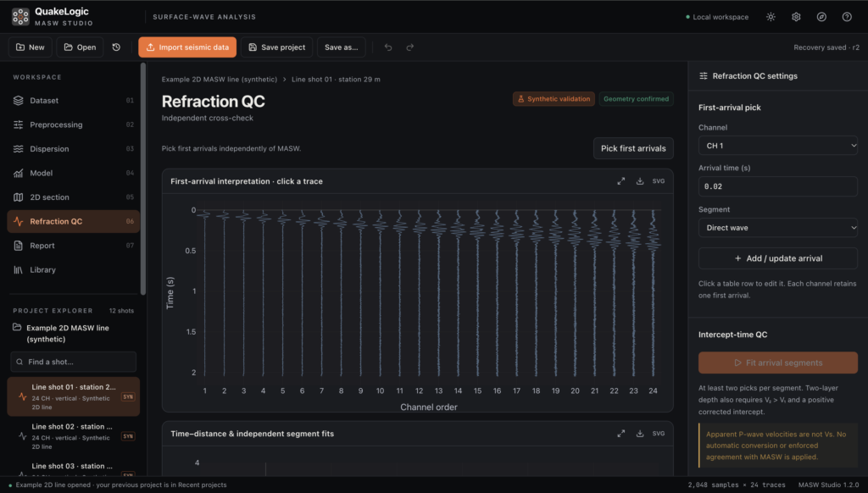868x493 pixels.
Task: Open the Preprocessing workspace step
Action: (x=74, y=125)
